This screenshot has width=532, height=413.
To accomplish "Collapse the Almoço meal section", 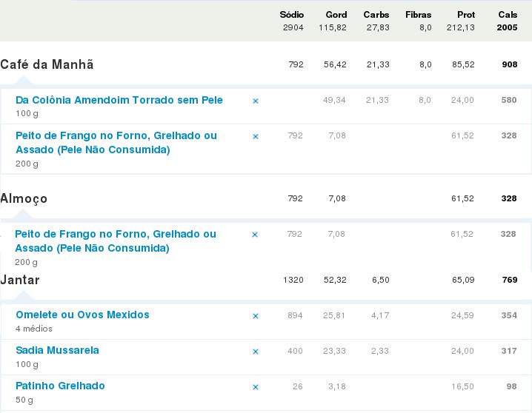I will 24,198.
